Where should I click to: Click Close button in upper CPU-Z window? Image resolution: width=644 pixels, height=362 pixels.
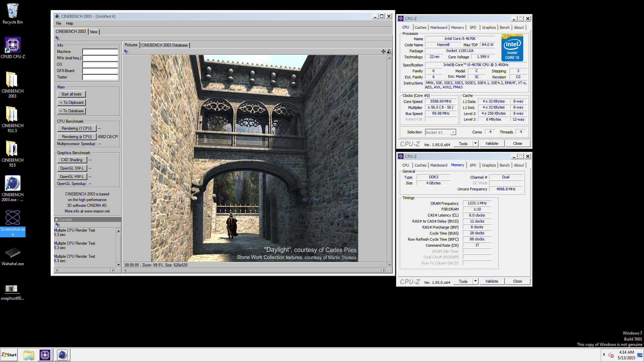click(x=518, y=143)
